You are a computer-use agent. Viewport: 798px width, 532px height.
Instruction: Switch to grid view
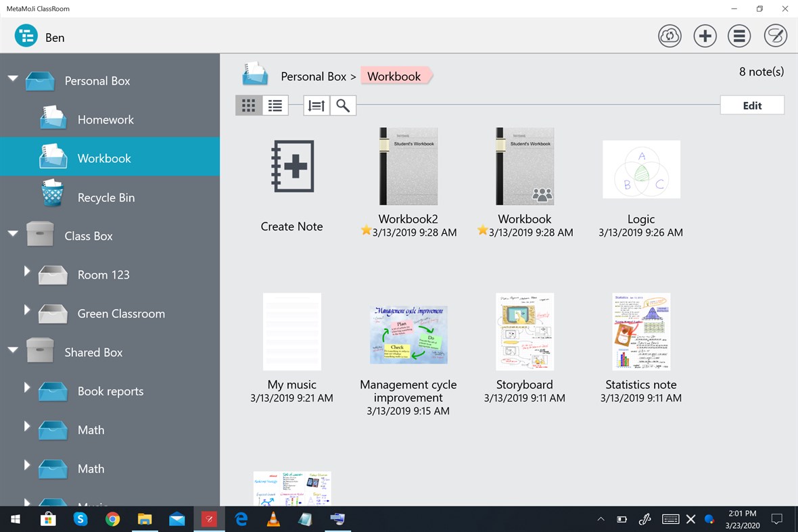coord(248,105)
